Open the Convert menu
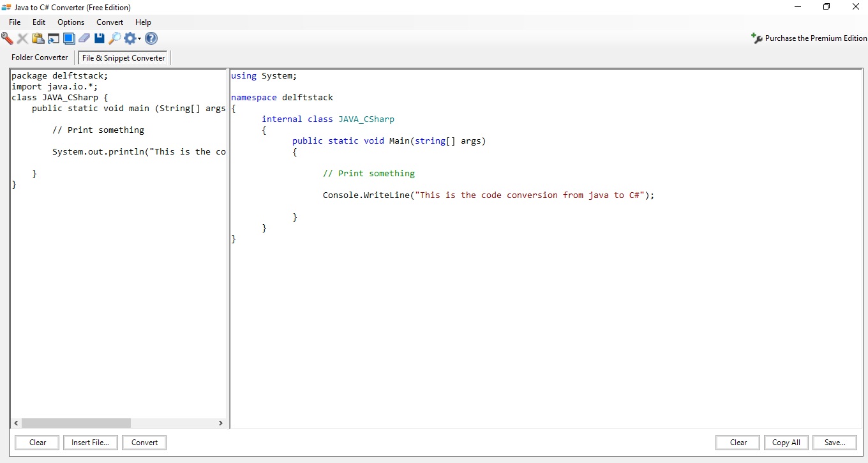This screenshot has height=463, width=868. click(110, 22)
